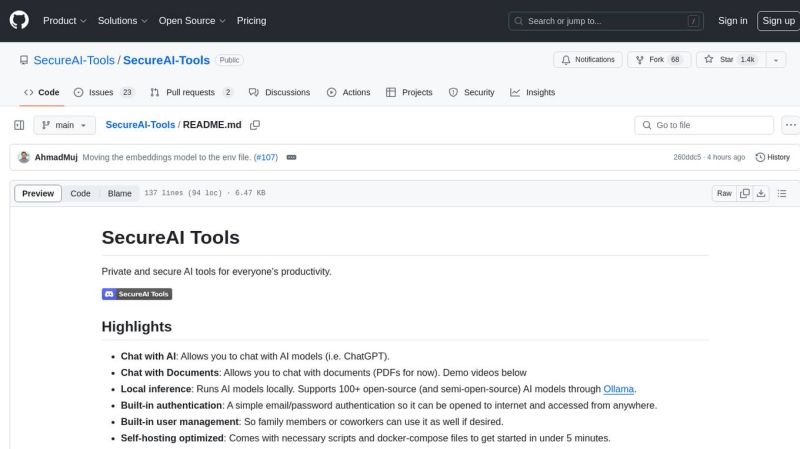Copy the README.md file path

coord(255,125)
